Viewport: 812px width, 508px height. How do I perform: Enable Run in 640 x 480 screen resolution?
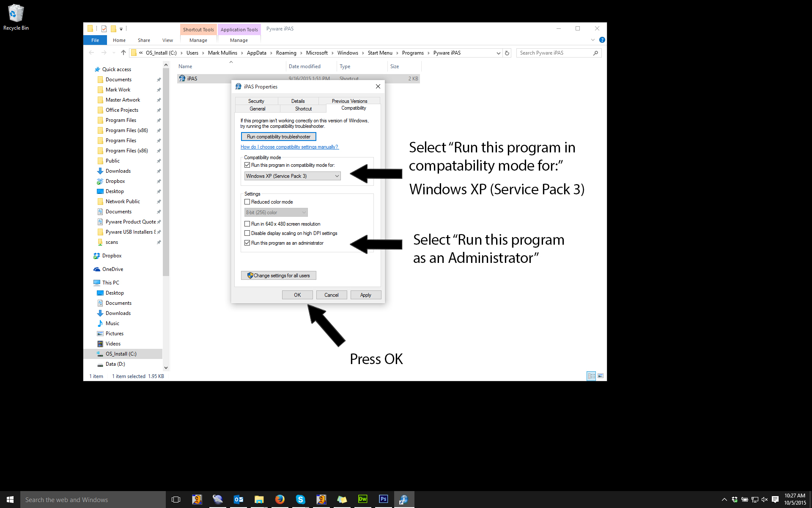[x=247, y=224]
